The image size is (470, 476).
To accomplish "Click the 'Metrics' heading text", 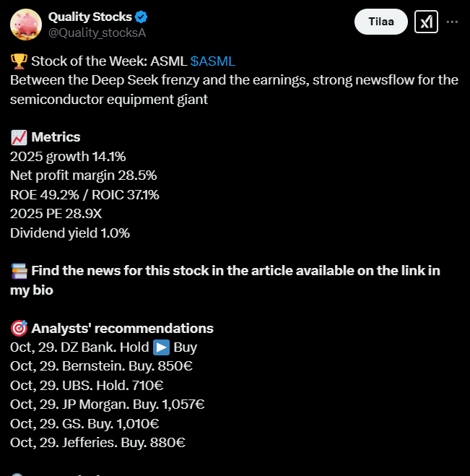I will click(x=56, y=137).
